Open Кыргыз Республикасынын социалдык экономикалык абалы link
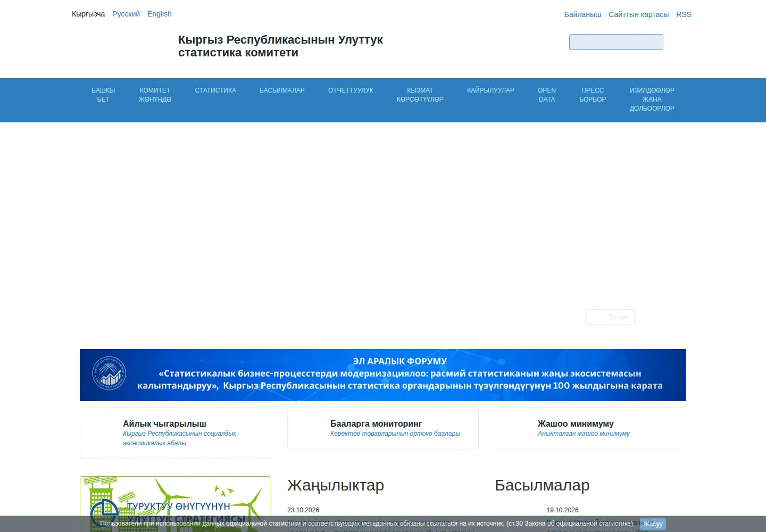The height and width of the screenshot is (532, 766). (179, 438)
